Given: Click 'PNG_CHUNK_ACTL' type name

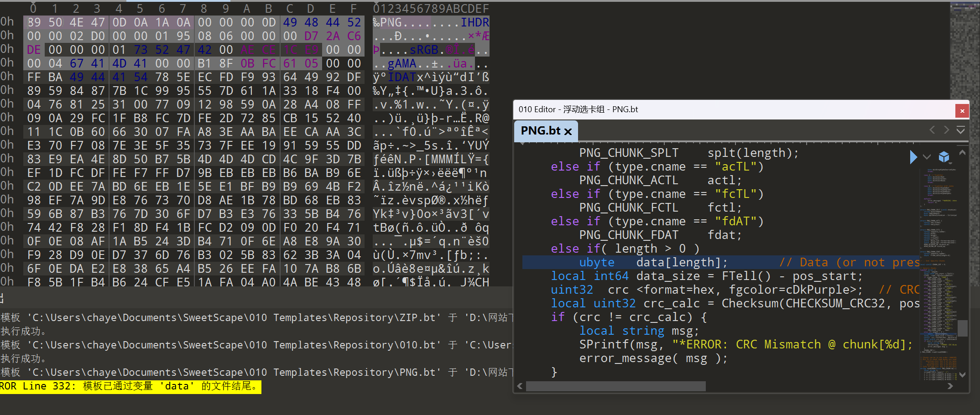Looking at the screenshot, I should (x=629, y=180).
